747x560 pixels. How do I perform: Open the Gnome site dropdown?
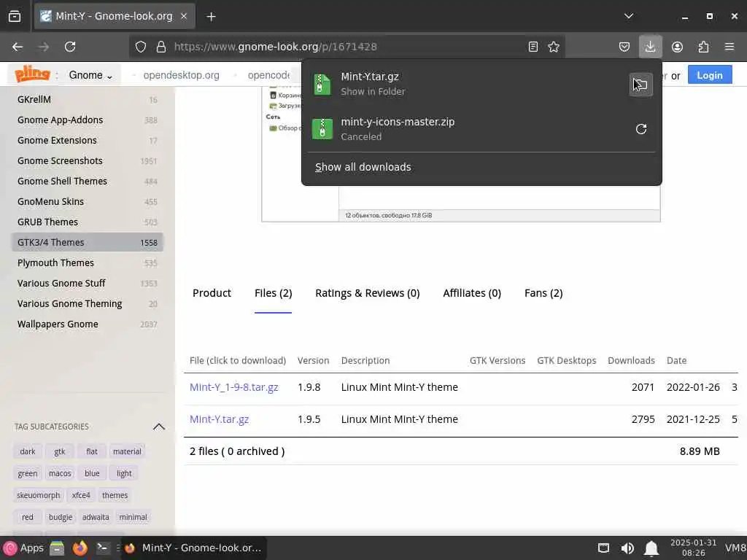[x=90, y=75]
